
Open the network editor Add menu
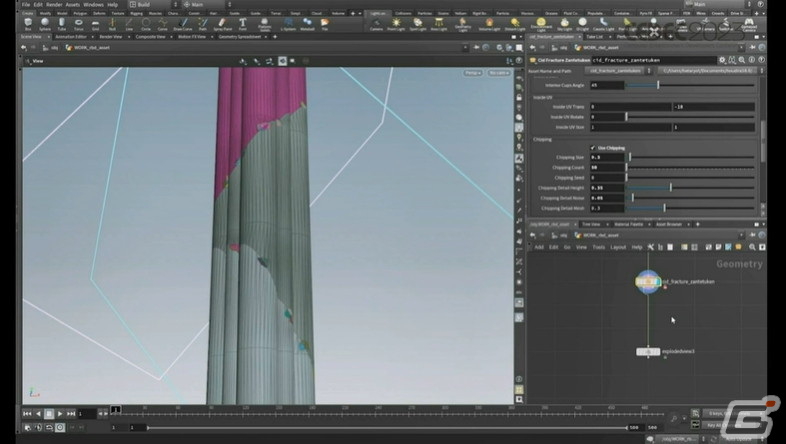539,247
